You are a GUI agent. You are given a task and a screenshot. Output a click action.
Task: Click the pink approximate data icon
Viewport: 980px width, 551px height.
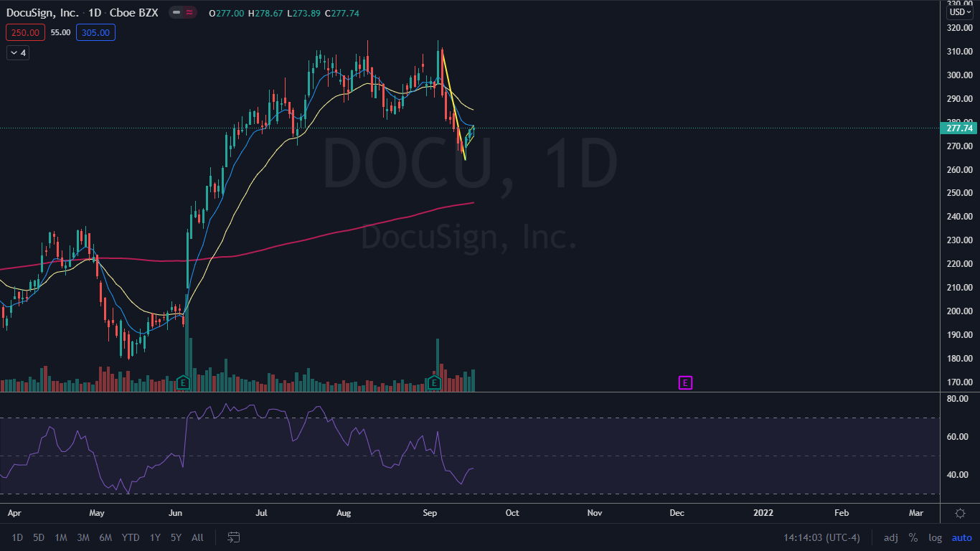pos(189,13)
